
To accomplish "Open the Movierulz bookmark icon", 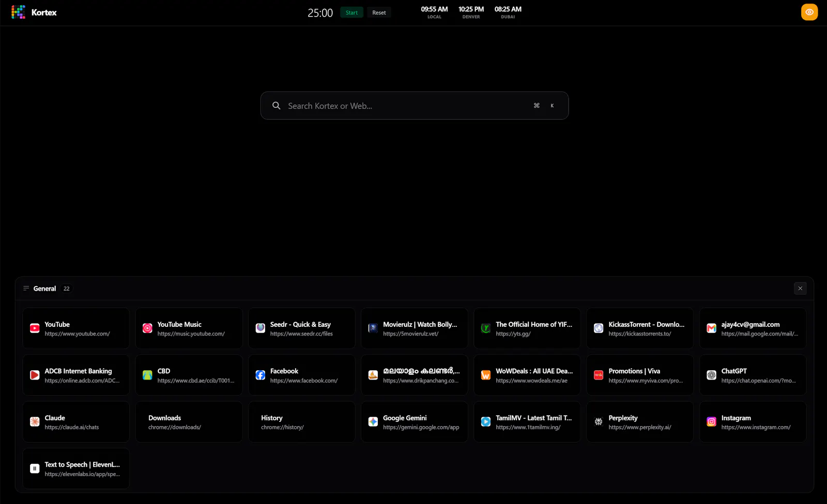I will click(x=373, y=328).
